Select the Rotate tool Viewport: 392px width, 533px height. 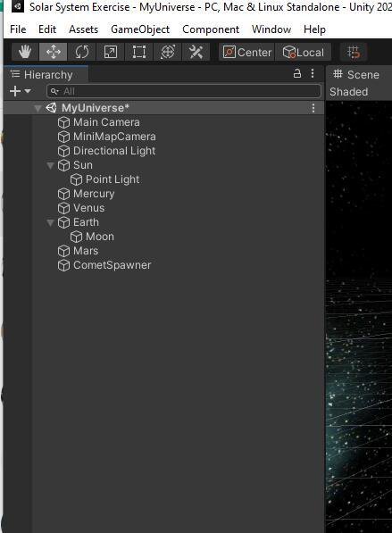[x=82, y=52]
